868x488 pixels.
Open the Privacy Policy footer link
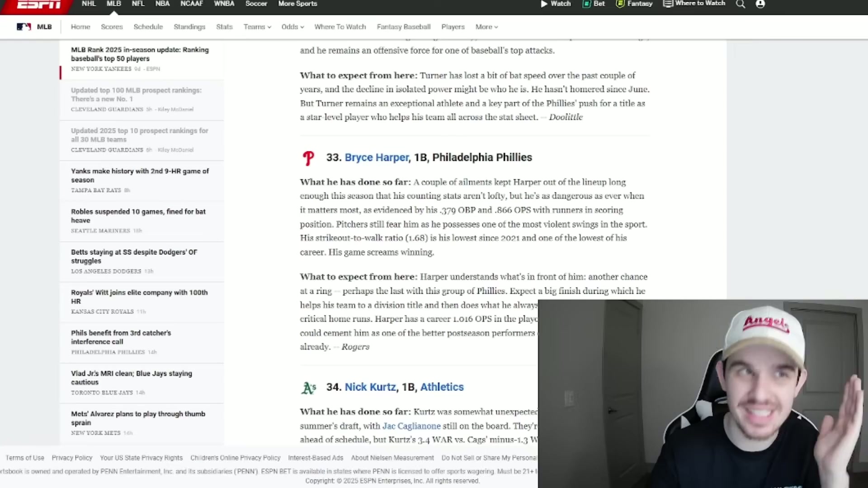point(72,458)
